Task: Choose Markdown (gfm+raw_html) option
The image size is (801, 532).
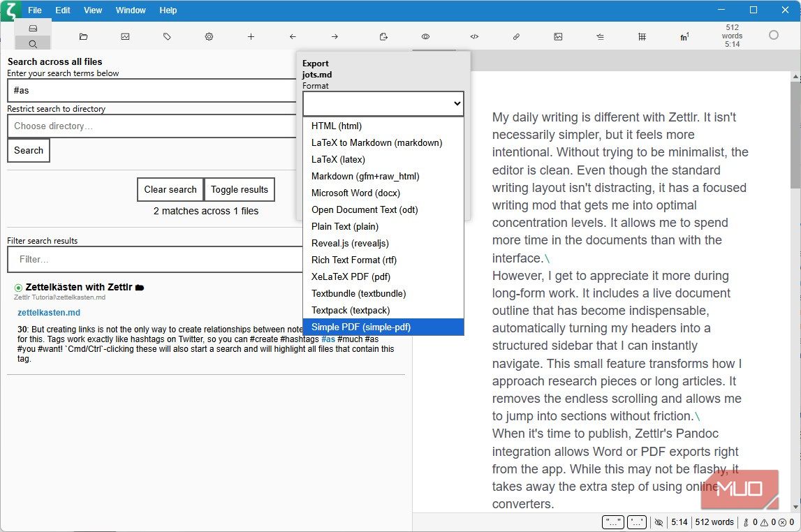Action: pyautogui.click(x=383, y=177)
